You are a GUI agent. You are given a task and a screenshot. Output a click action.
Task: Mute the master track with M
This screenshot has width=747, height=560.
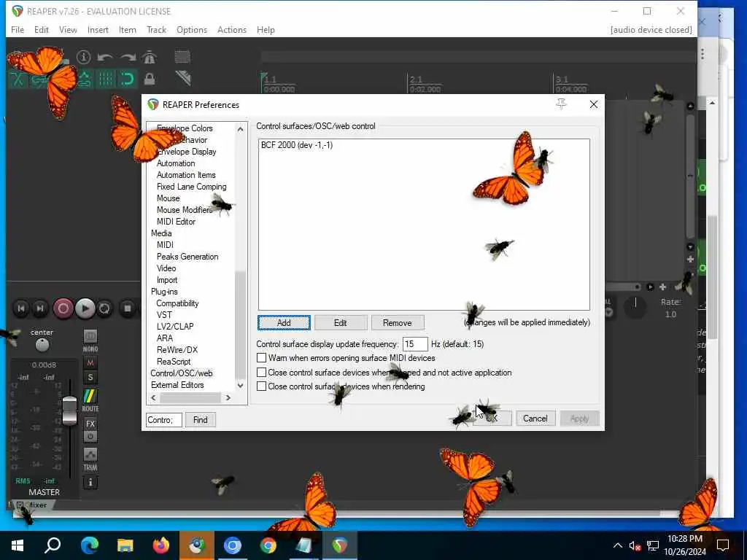90,363
